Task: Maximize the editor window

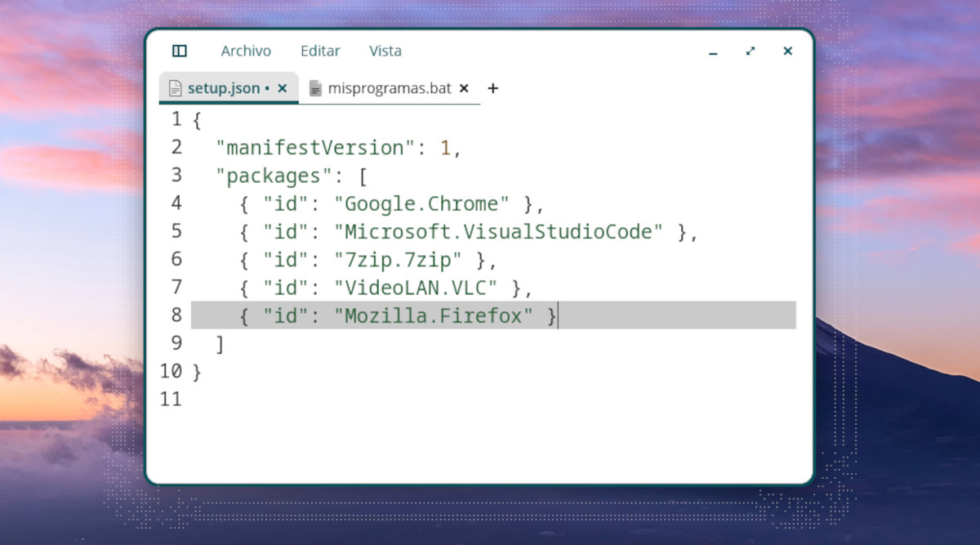Action: (751, 51)
